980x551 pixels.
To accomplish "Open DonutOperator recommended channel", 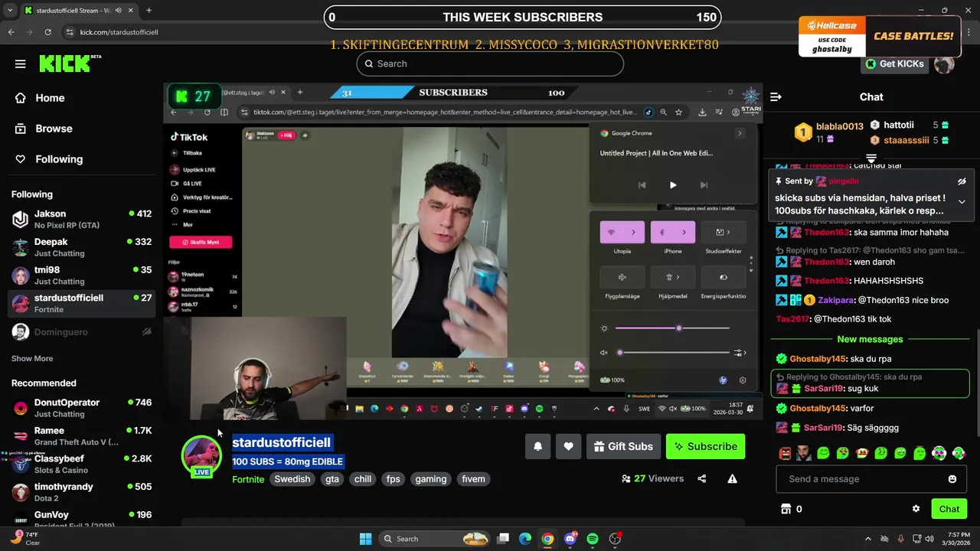I will pyautogui.click(x=82, y=408).
